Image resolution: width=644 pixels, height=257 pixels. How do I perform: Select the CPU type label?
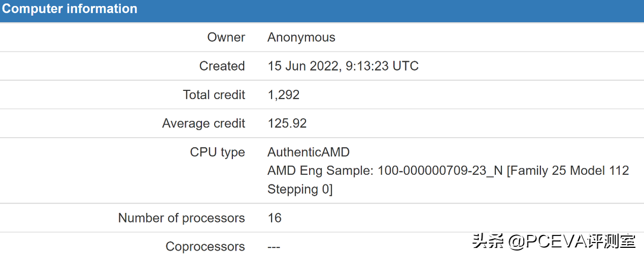(x=217, y=153)
